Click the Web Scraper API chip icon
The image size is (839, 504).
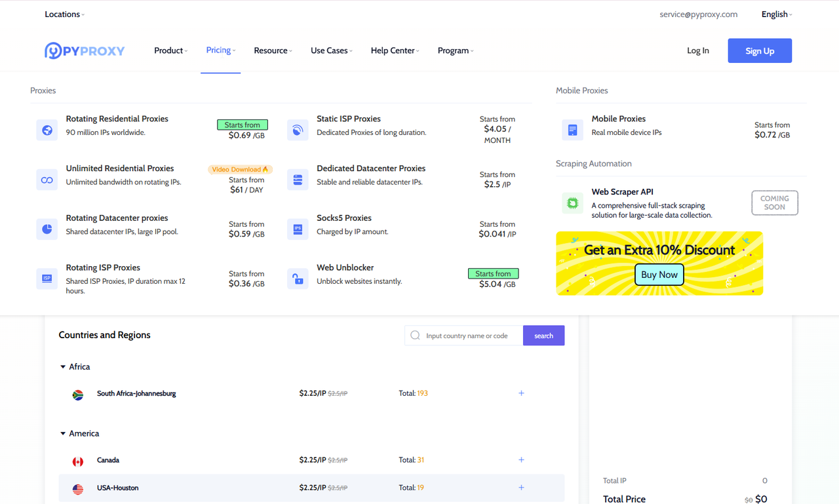[572, 203]
